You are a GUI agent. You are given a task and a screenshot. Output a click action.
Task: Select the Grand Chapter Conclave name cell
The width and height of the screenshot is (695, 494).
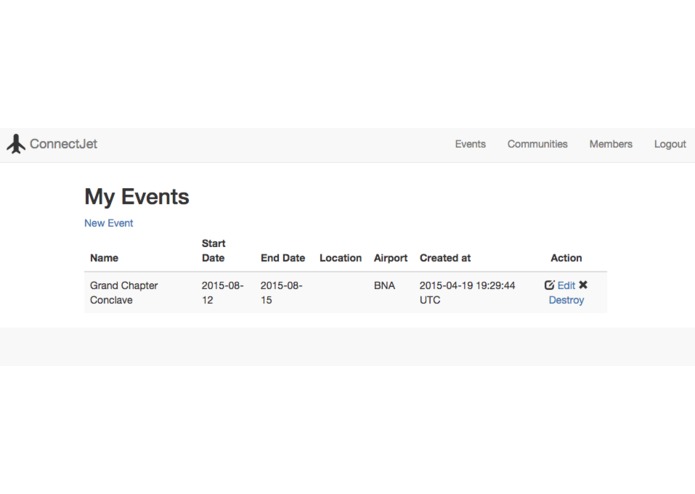click(x=124, y=293)
